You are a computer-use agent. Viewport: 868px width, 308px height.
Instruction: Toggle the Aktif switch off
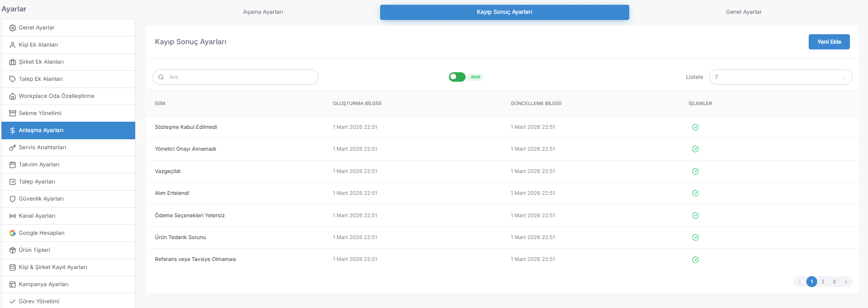(457, 77)
